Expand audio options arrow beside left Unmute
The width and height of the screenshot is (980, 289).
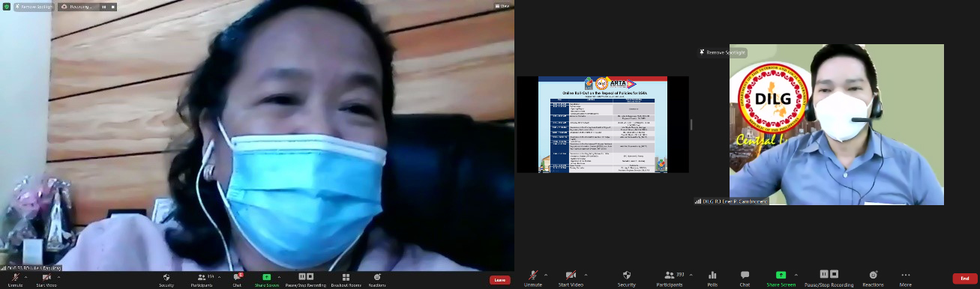[x=26, y=276]
